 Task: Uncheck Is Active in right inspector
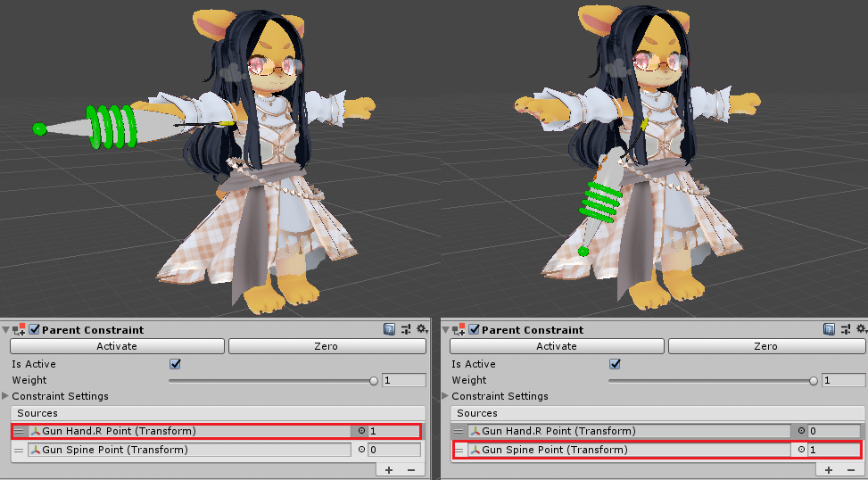615,364
